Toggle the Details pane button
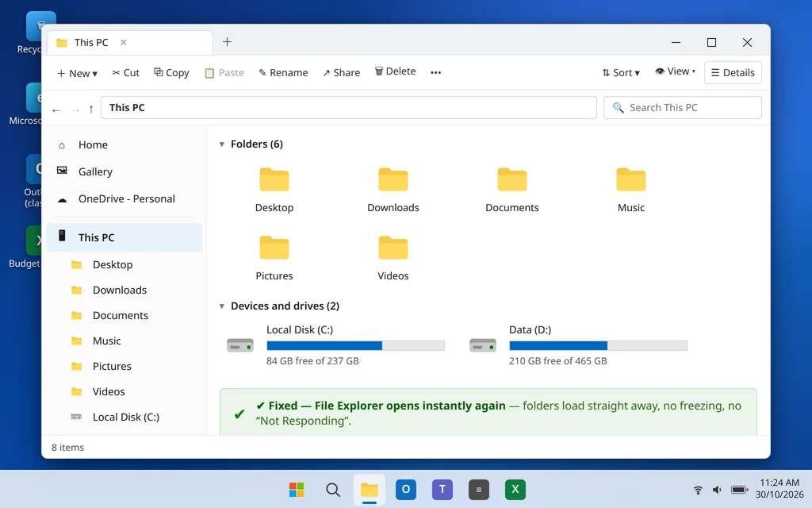Viewport: 812px width, 508px height. tap(733, 72)
